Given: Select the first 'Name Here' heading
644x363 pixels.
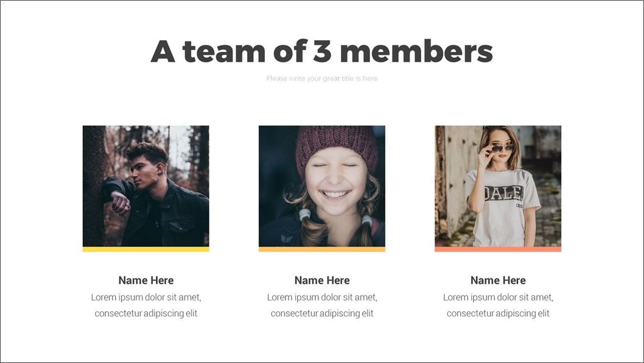Looking at the screenshot, I should pos(146,280).
